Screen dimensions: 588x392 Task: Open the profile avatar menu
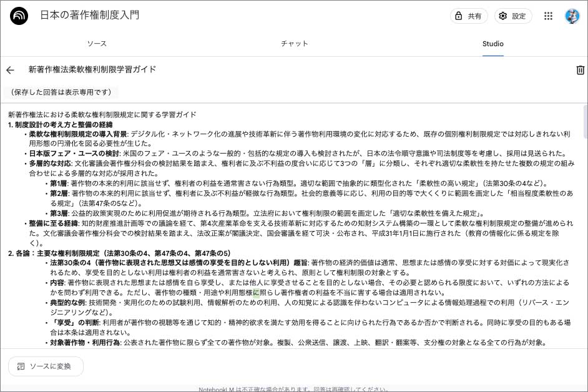coord(572,16)
